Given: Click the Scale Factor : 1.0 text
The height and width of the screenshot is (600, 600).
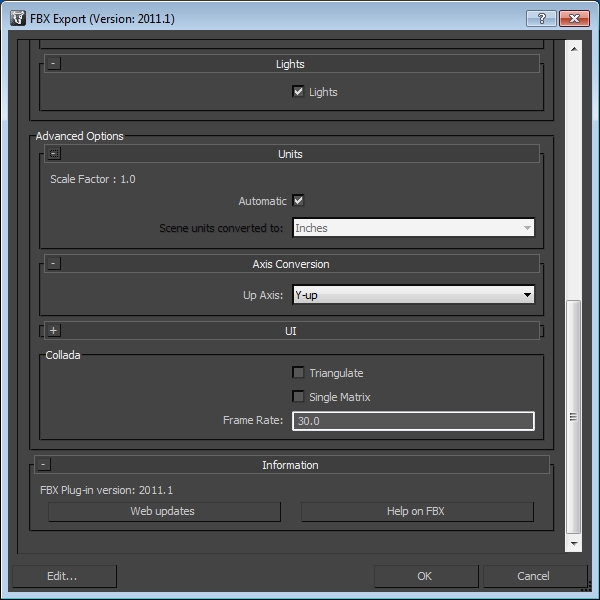Looking at the screenshot, I should pyautogui.click(x=93, y=179).
